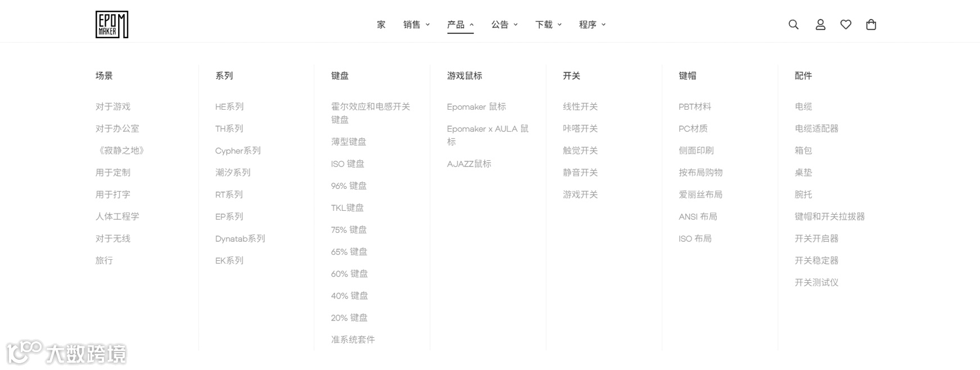The height and width of the screenshot is (370, 980).
Task: Open 旅行 link
Action: tap(104, 260)
